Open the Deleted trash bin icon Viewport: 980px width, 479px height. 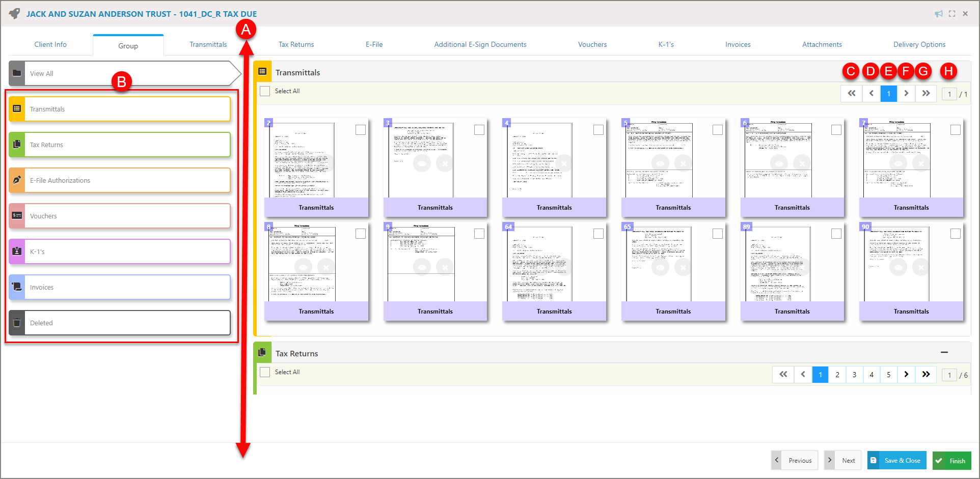(17, 323)
